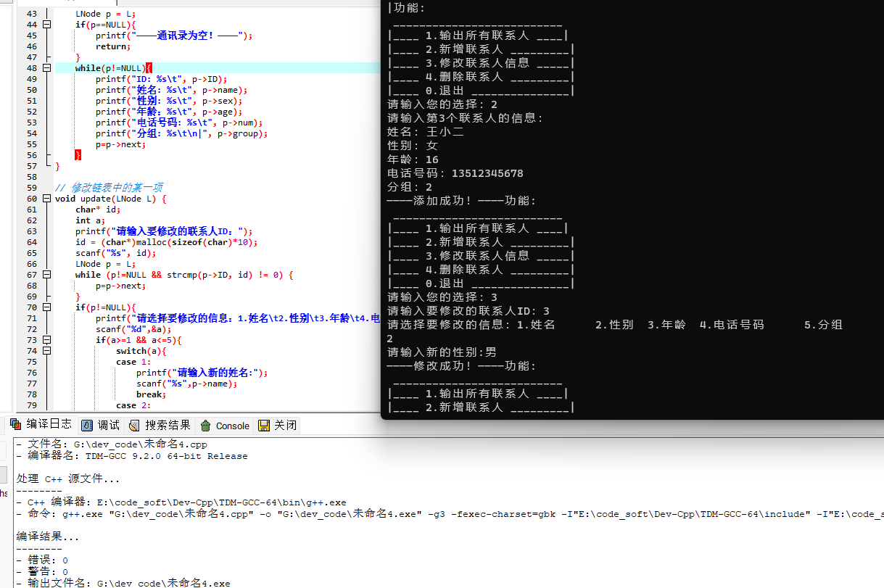Collapse the if(p==NULL) block at line 44
This screenshot has width=884, height=588.
click(x=47, y=25)
